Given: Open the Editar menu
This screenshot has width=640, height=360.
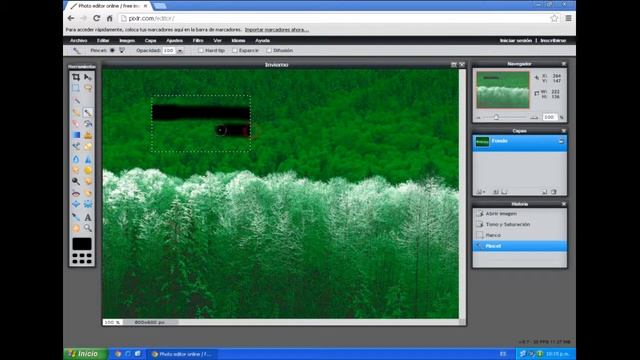Looking at the screenshot, I should (103, 40).
